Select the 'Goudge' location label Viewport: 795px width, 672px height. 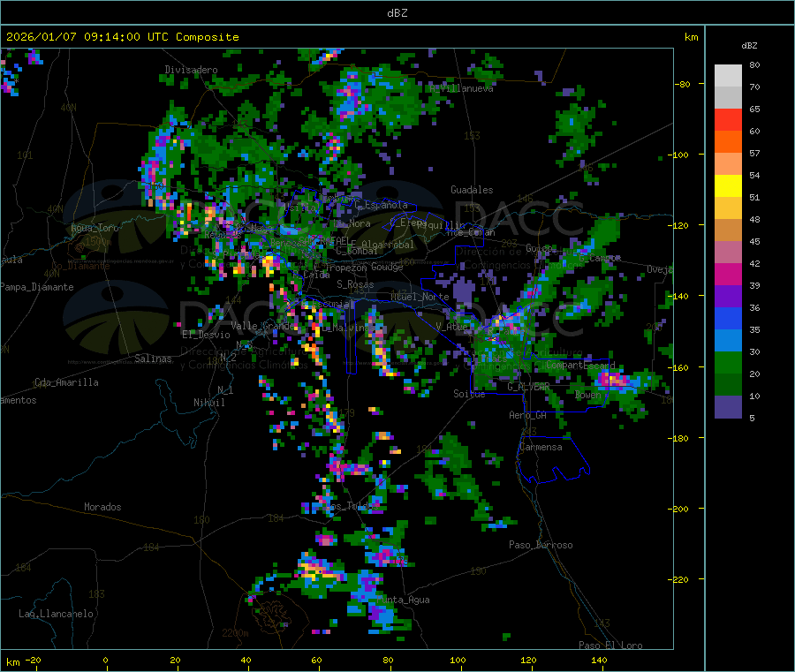[388, 267]
